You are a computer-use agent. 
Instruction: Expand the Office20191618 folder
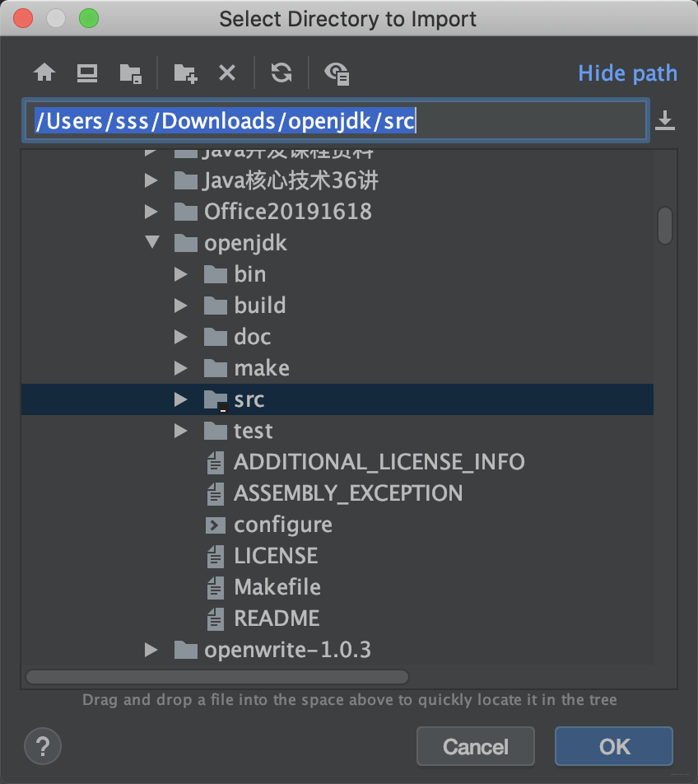151,212
